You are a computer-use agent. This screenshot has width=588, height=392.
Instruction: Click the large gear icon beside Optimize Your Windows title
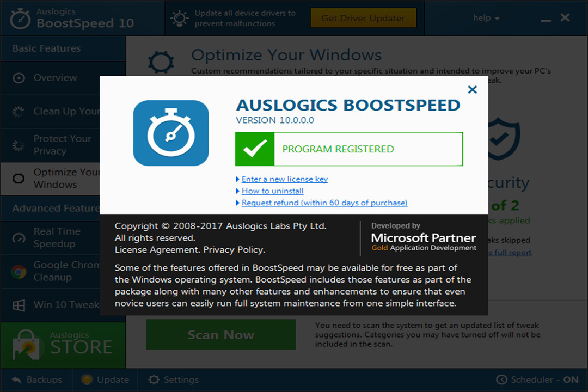[161, 62]
